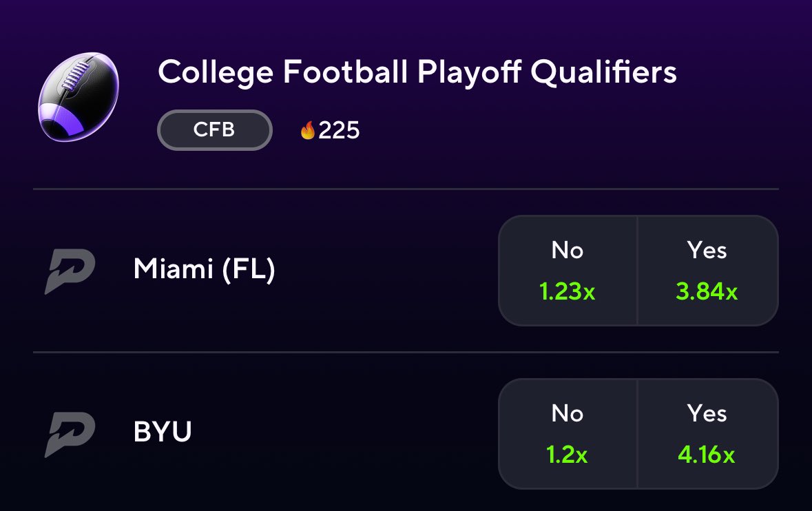Select the CFB league tag
The height and width of the screenshot is (511, 812).
pyautogui.click(x=214, y=130)
